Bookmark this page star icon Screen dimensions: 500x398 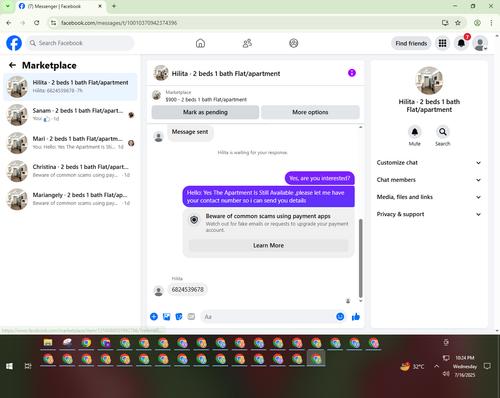458,23
